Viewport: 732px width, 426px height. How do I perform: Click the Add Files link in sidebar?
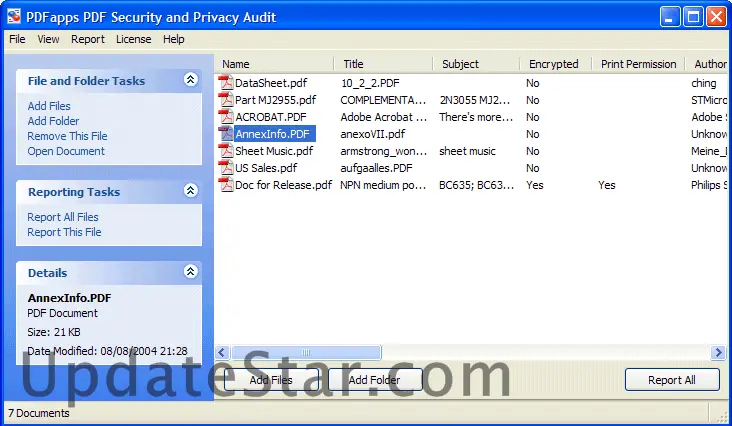click(x=49, y=106)
